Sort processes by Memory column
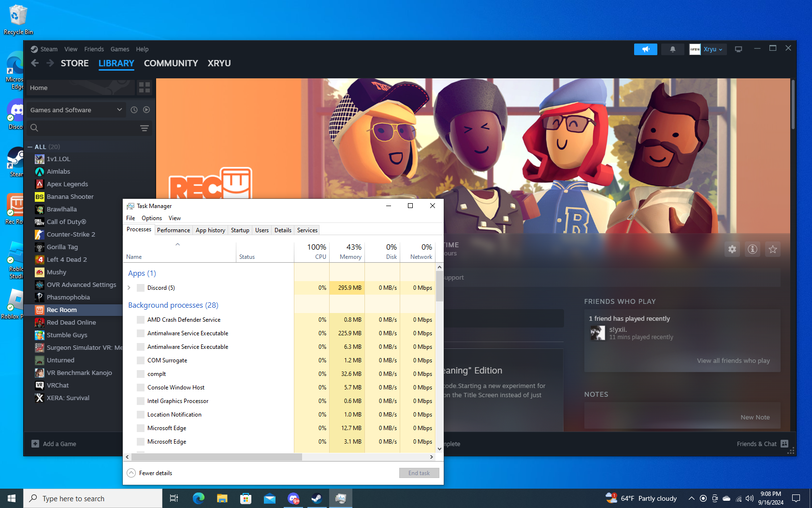 [x=347, y=252]
